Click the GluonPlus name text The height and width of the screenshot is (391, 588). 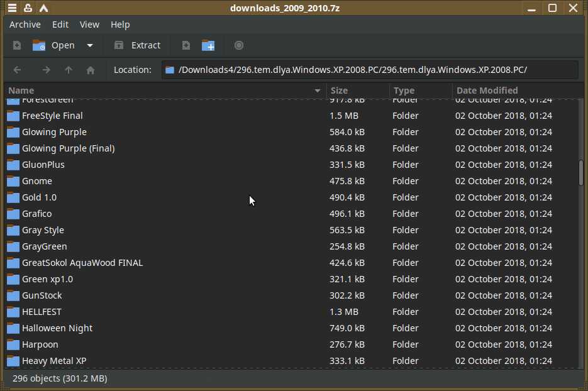coord(43,165)
